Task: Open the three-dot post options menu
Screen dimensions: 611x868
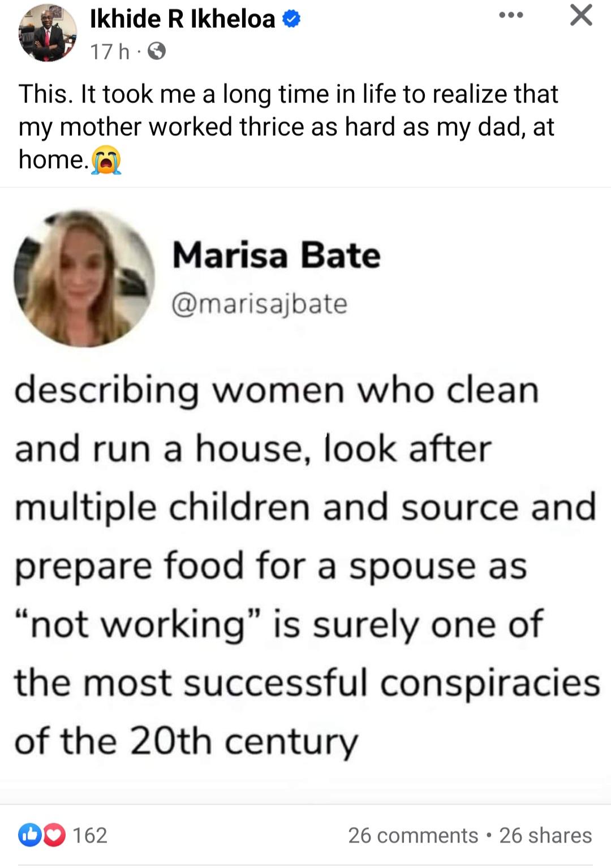Action: pos(511,15)
